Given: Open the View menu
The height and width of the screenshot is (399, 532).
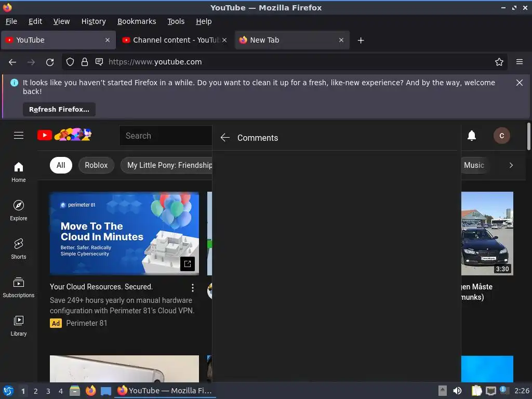Looking at the screenshot, I should tap(61, 21).
